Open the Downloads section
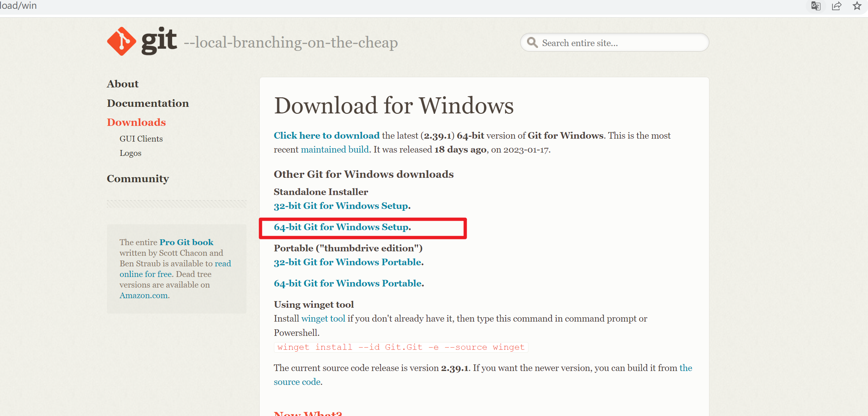This screenshot has width=868, height=416. pyautogui.click(x=136, y=122)
